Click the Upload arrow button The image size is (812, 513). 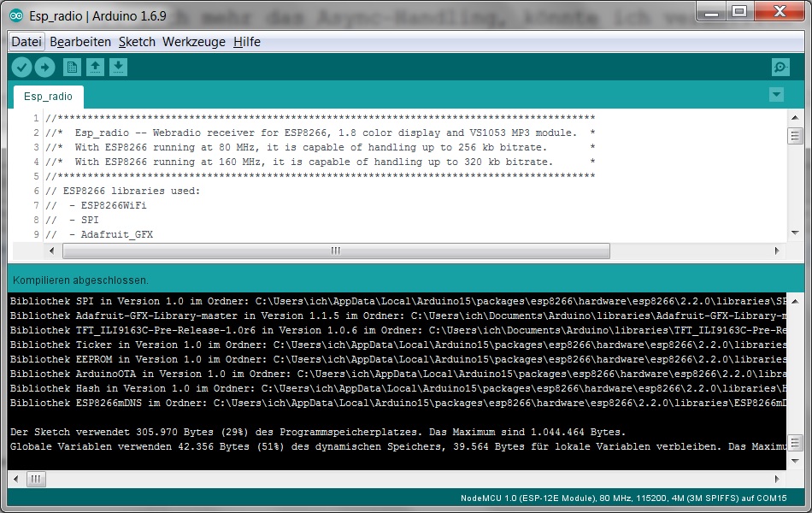click(x=45, y=68)
